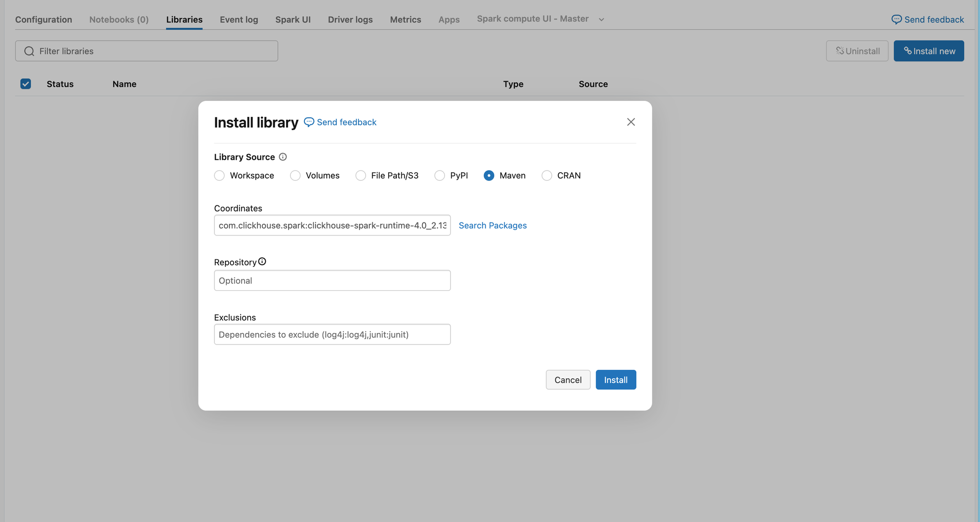
Task: Open the Library Source info tooltip
Action: click(x=283, y=156)
